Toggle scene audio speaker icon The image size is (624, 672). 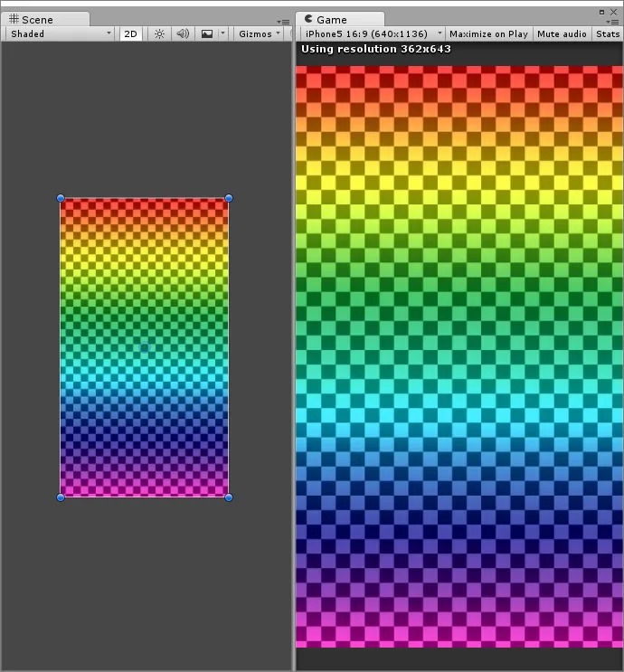click(183, 33)
